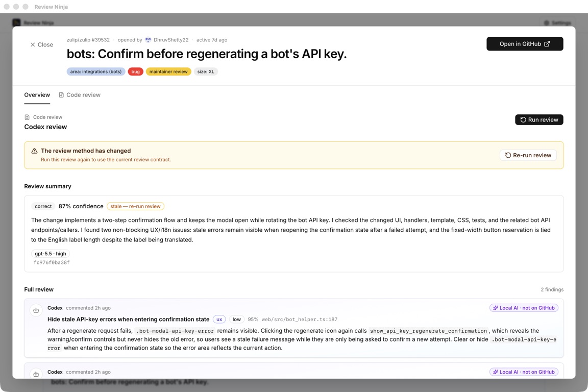Click commented 2h ago on first comment

pyautogui.click(x=88, y=308)
